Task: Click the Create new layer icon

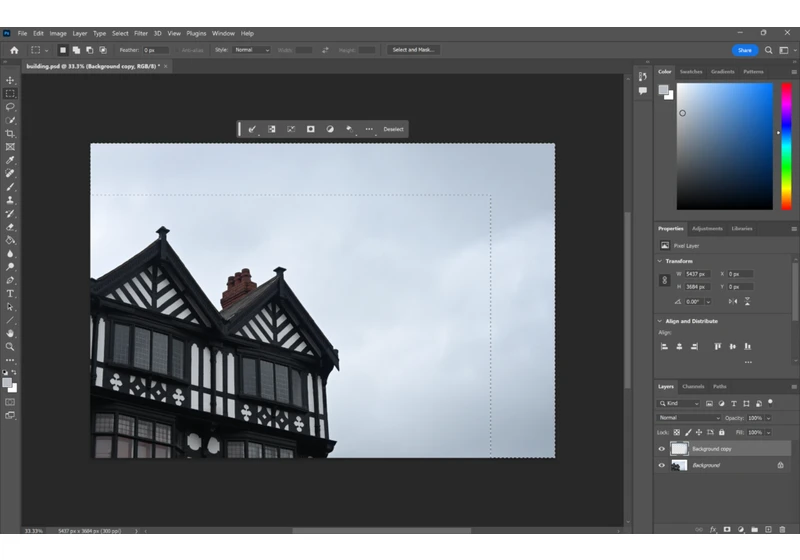Action: [x=768, y=529]
